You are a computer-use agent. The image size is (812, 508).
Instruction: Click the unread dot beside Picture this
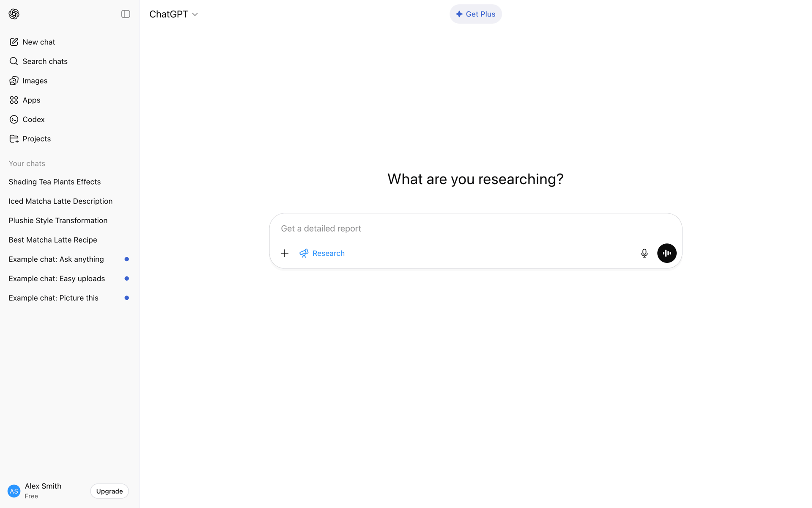(126, 298)
